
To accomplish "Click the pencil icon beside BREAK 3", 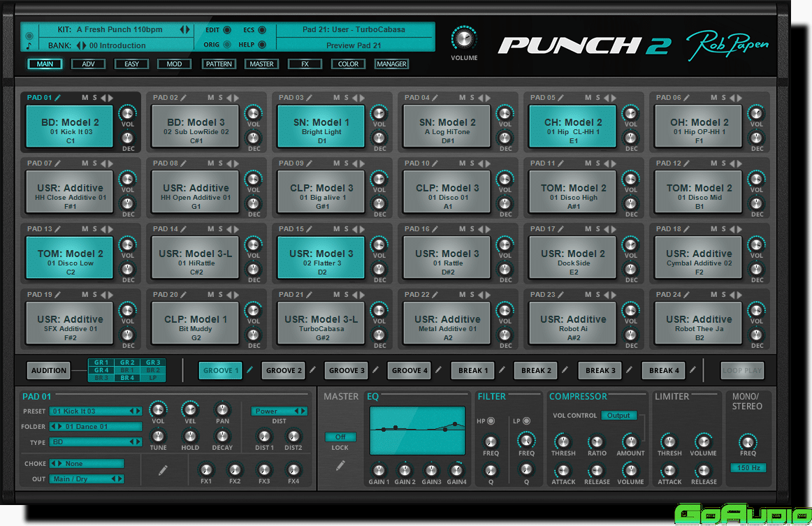I will (629, 370).
